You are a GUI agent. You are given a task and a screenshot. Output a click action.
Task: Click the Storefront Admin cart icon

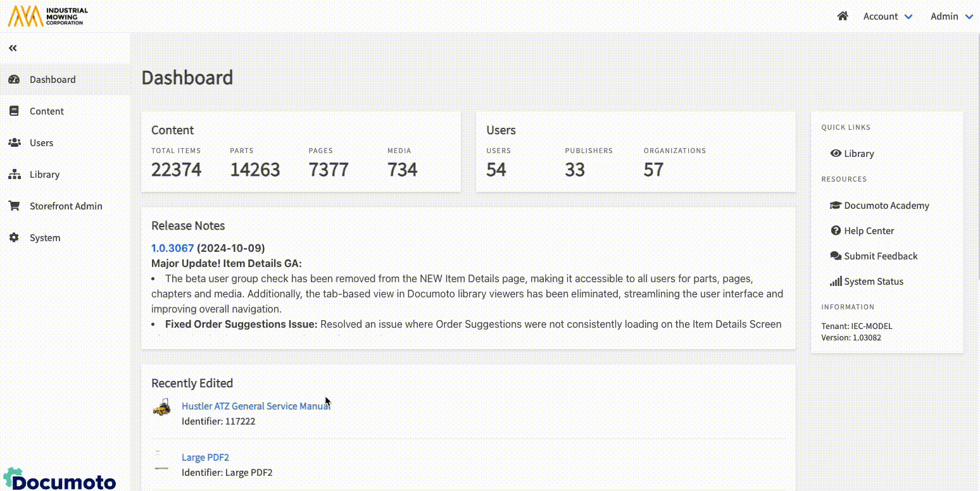coord(14,206)
